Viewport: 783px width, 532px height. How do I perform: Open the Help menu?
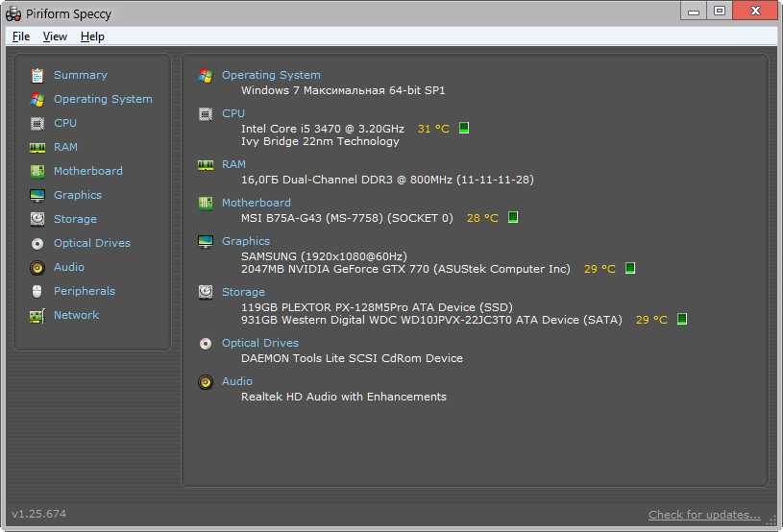[92, 36]
